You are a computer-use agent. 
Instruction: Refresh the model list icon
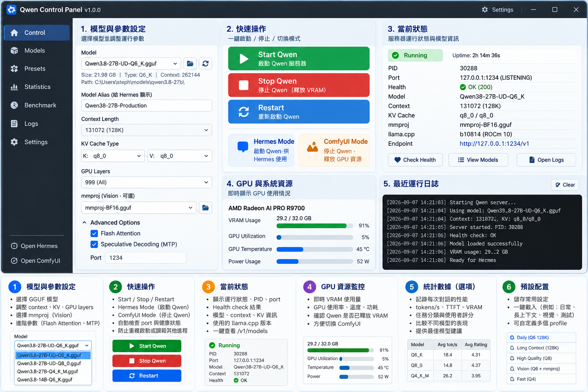tap(206, 64)
